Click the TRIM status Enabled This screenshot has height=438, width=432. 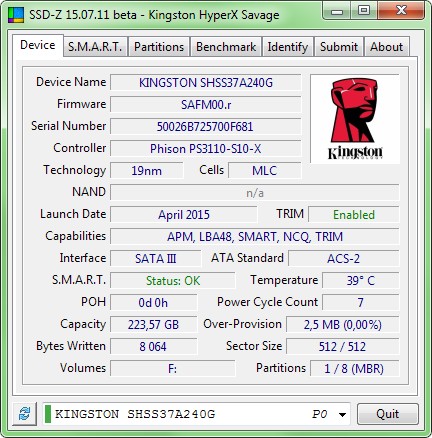(x=354, y=215)
